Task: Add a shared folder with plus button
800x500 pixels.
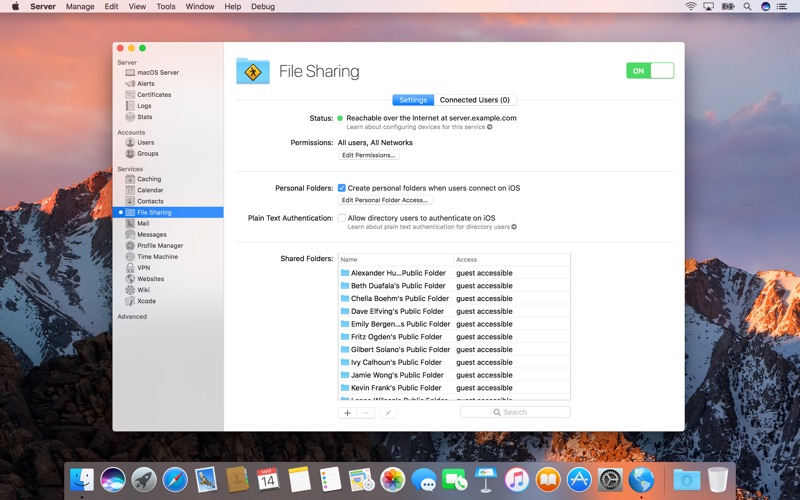Action: click(x=347, y=413)
